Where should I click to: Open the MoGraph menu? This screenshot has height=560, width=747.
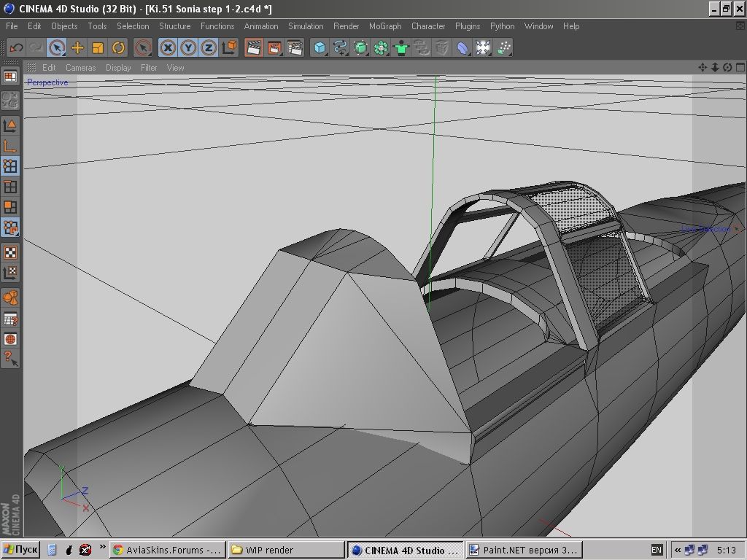(x=385, y=26)
